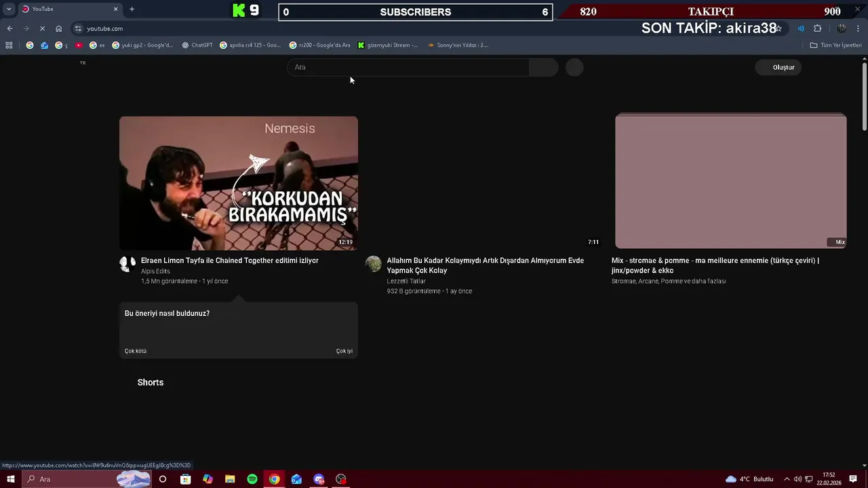Screen dimensions: 868x488
Task: Open the Task View taskbar button
Action: pyautogui.click(x=163, y=479)
